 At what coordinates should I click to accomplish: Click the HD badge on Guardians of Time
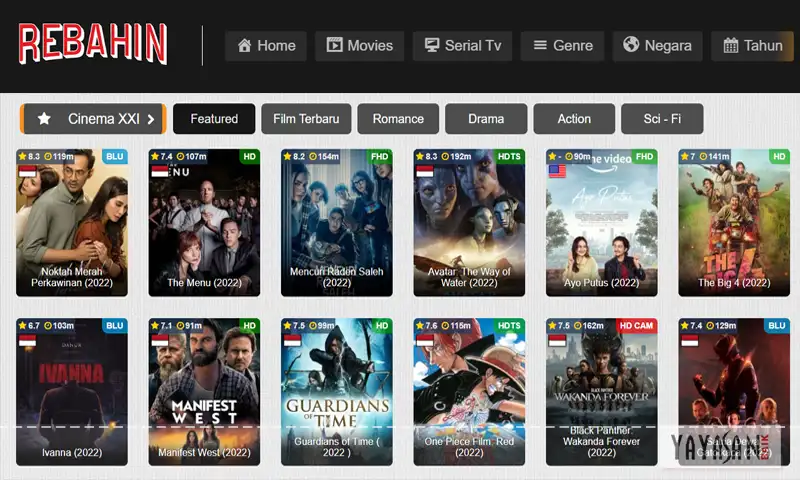click(382, 325)
